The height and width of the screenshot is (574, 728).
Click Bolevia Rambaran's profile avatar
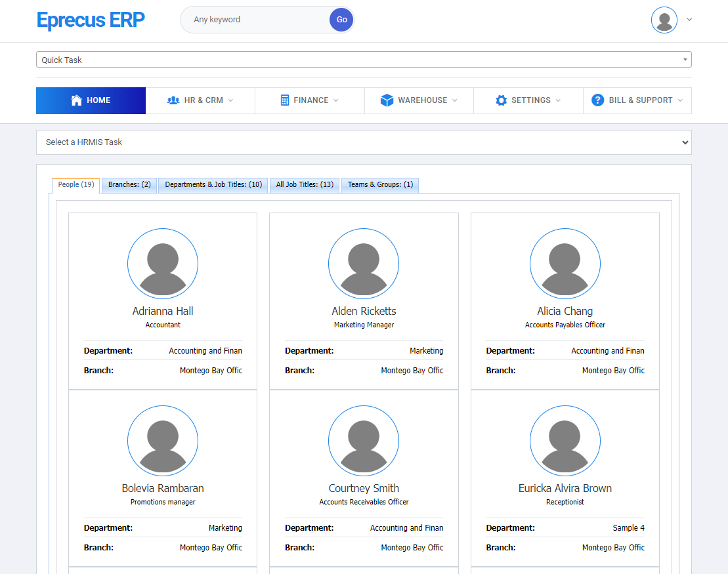pos(163,441)
